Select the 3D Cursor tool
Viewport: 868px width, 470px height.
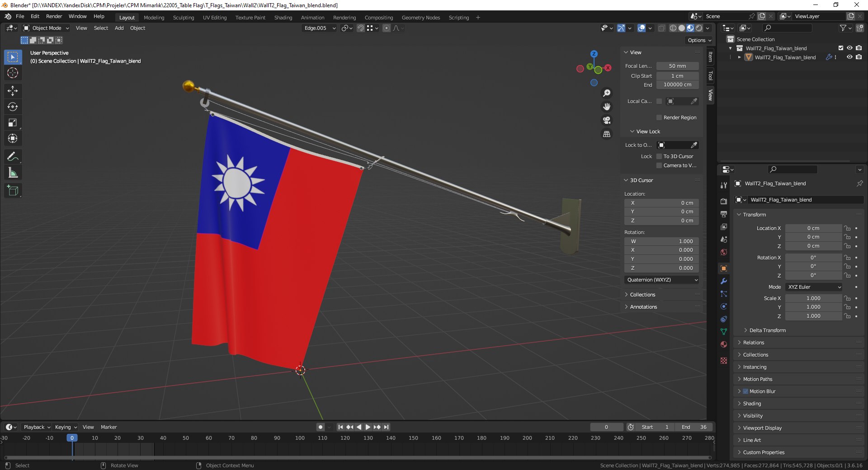point(13,73)
